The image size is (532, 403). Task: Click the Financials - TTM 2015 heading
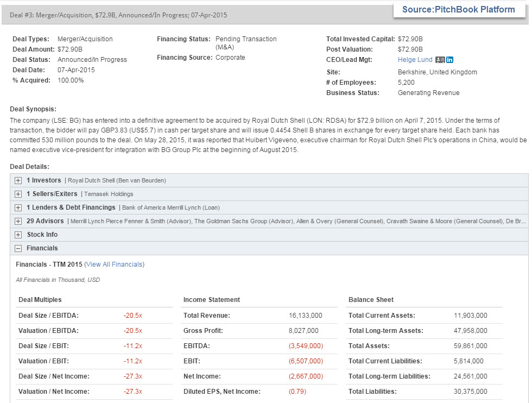tap(49, 265)
